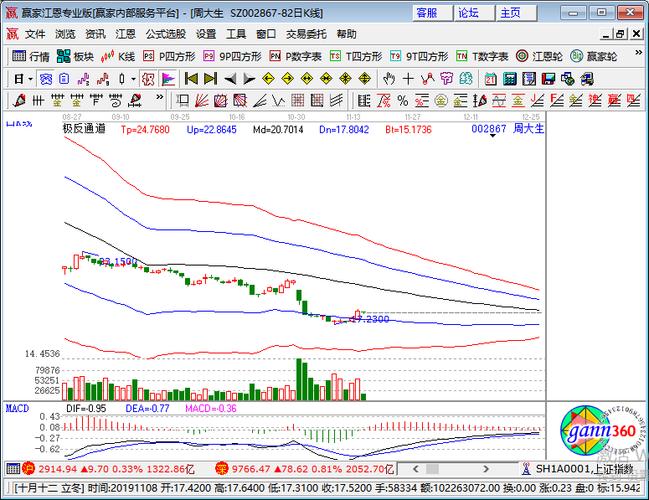
Task: Toggle the pink flag indicator button
Action: tap(168, 79)
